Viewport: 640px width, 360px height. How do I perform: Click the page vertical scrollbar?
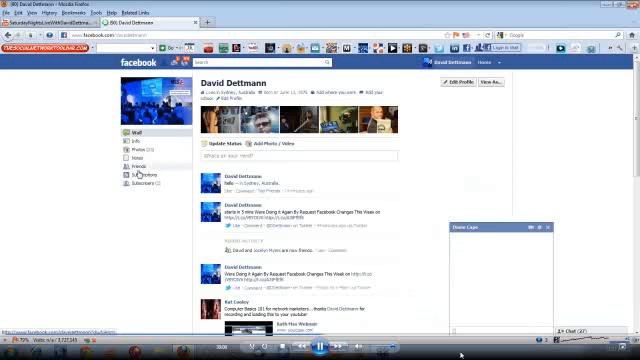pyautogui.click(x=636, y=118)
